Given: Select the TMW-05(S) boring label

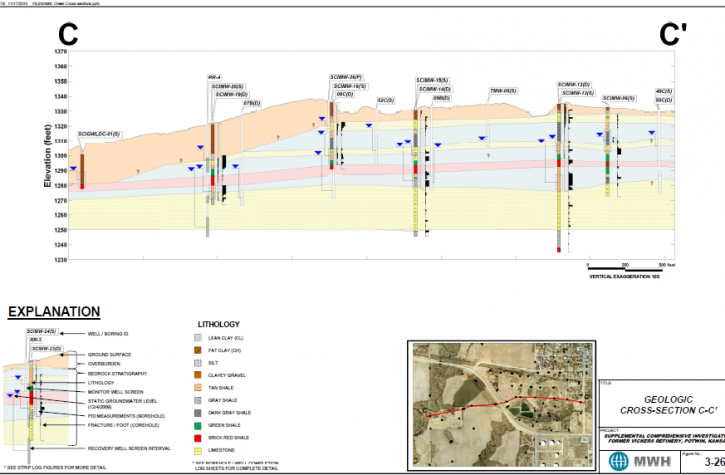Looking at the screenshot, I should click(502, 91).
